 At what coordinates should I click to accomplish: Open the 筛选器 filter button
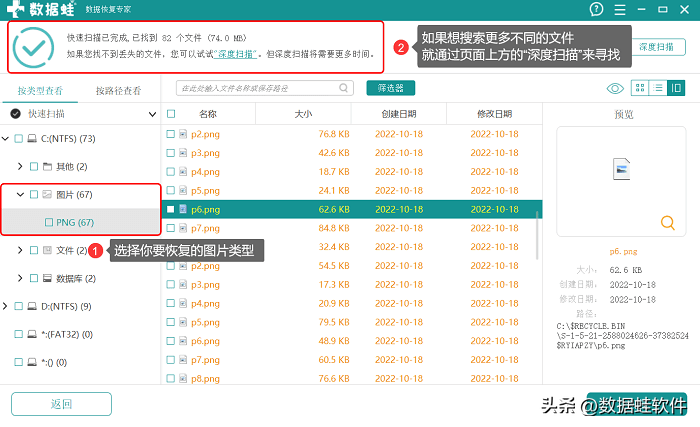click(x=390, y=88)
